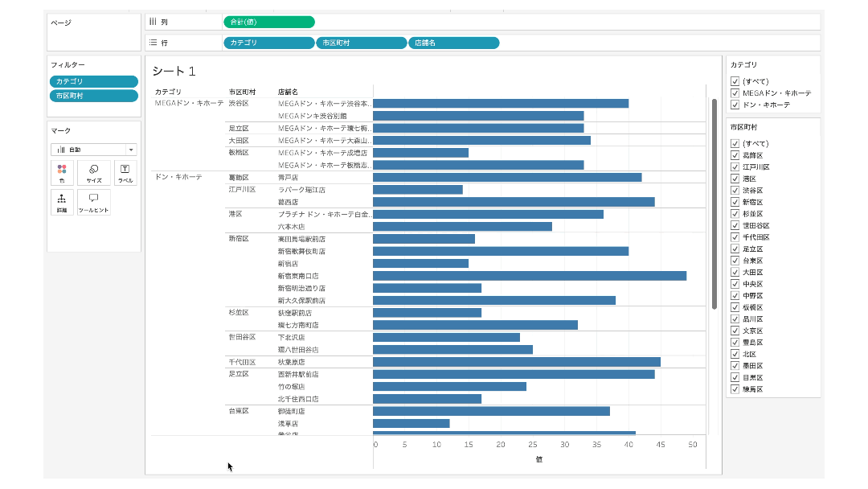Open the mark type 自動 dropdown

pos(93,150)
